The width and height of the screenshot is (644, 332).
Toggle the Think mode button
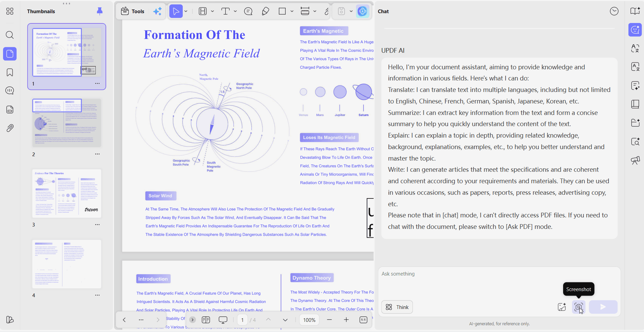[397, 307]
